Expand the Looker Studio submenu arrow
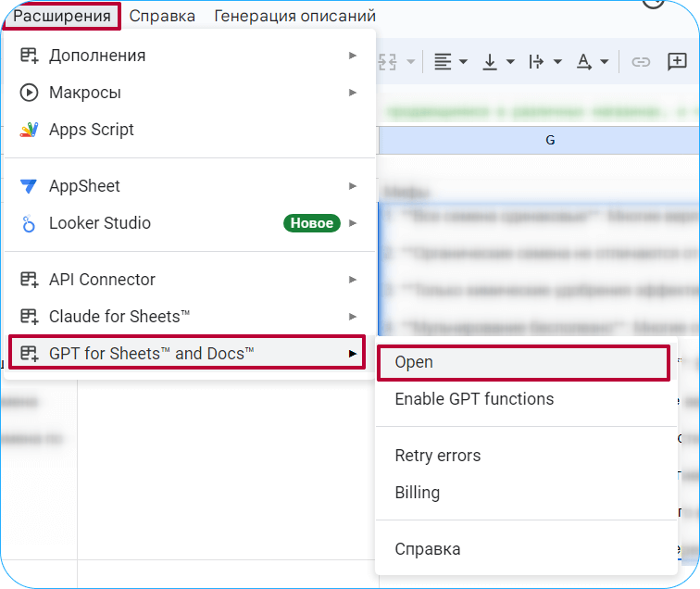This screenshot has height=589, width=700. 353,223
